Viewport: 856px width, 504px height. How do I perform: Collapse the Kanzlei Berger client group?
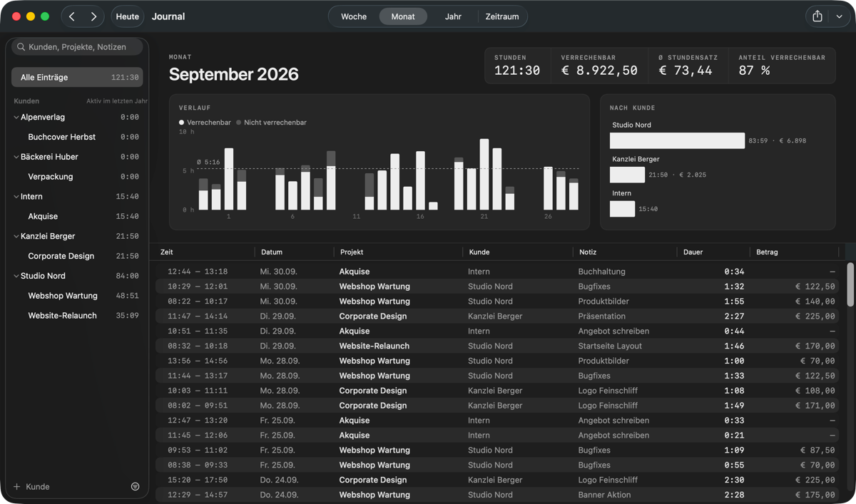(16, 236)
